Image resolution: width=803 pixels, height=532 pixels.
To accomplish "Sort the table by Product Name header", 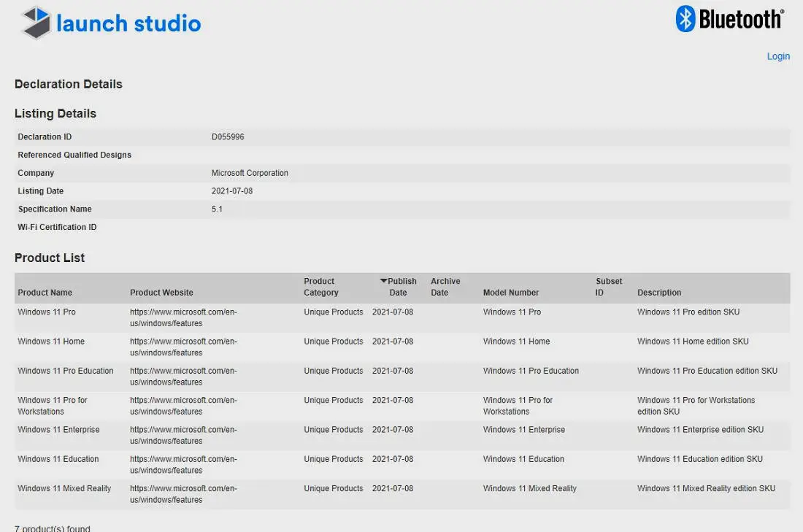I will [x=45, y=293].
